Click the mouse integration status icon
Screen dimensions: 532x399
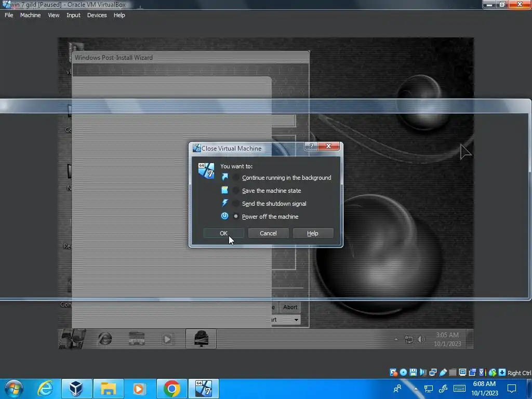[x=493, y=373]
